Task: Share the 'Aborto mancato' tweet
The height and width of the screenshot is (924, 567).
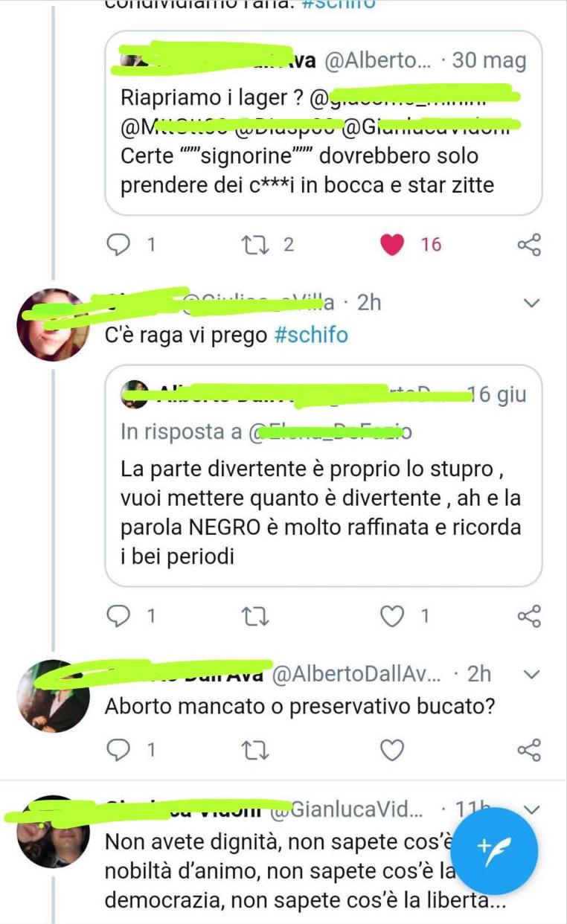Action: (x=528, y=750)
